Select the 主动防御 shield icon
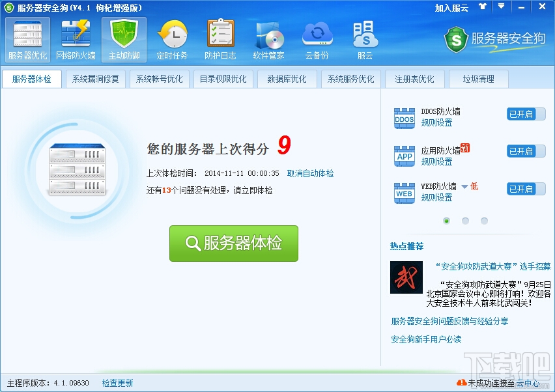This screenshot has width=555, height=392. click(x=124, y=40)
